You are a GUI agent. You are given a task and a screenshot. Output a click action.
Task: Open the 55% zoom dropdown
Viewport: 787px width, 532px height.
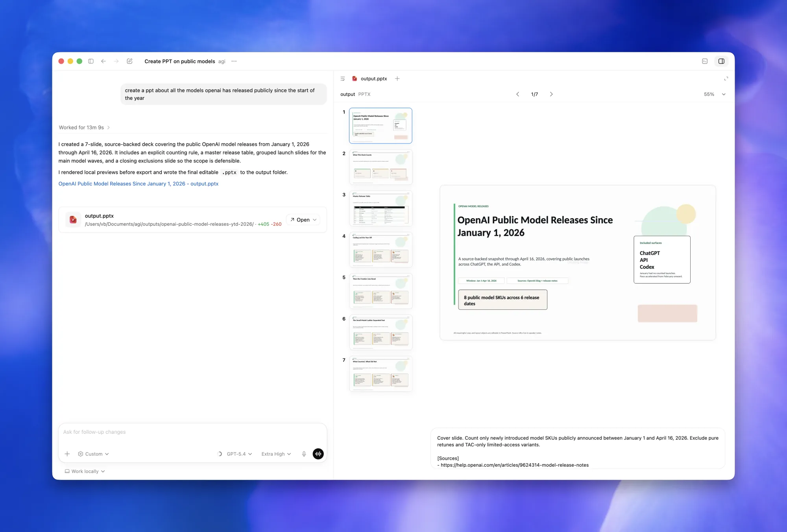tap(715, 94)
